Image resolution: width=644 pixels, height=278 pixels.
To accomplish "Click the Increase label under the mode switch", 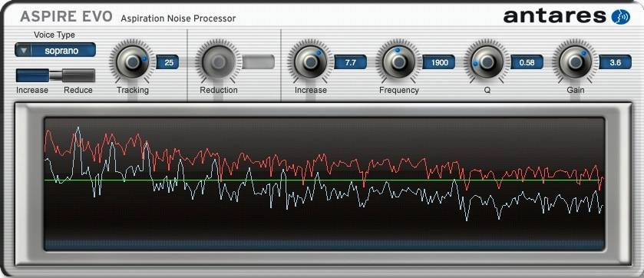I will (x=32, y=90).
